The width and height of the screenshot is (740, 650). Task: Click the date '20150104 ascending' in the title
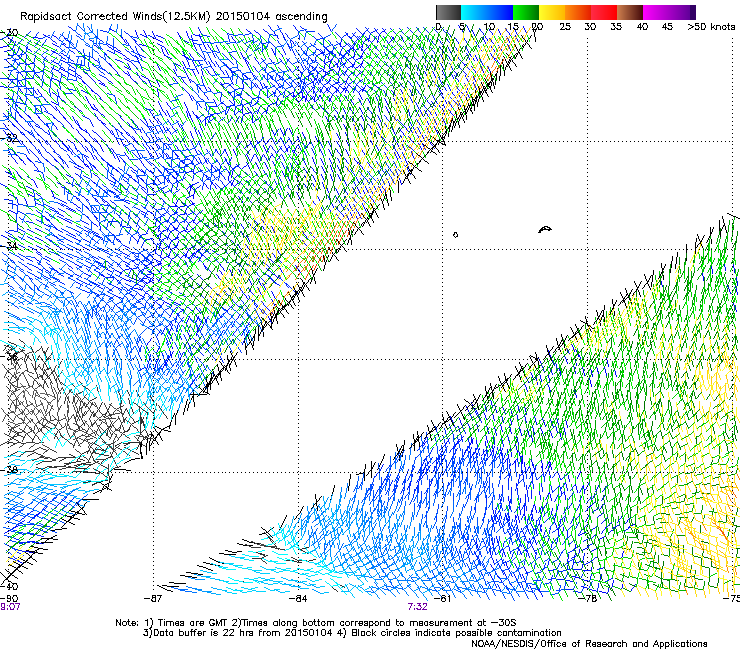coord(271,17)
